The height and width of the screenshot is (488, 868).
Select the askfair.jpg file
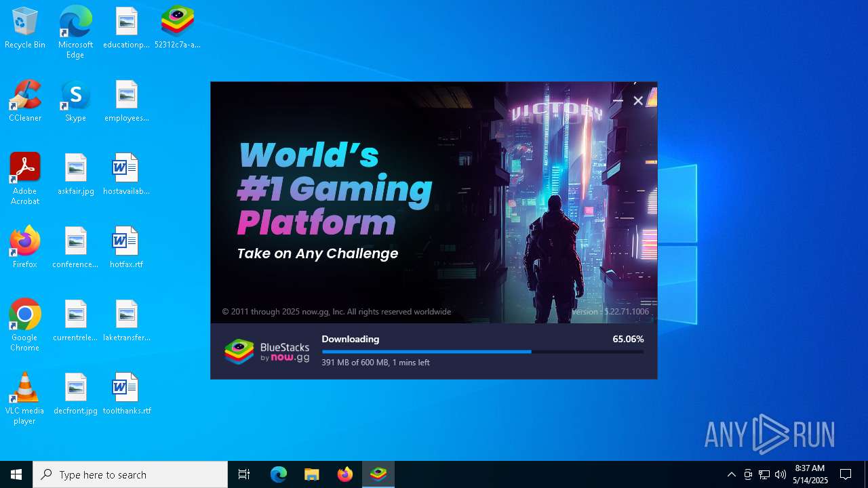tap(75, 175)
